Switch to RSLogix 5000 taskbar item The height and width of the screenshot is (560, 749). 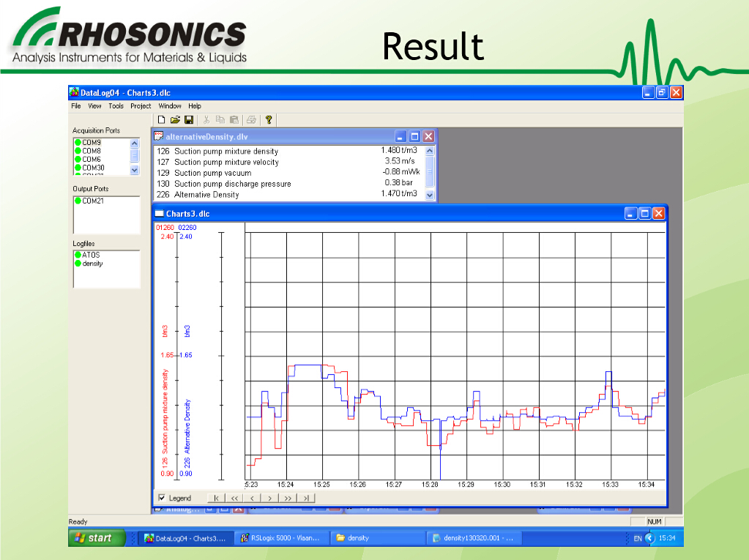point(282,538)
